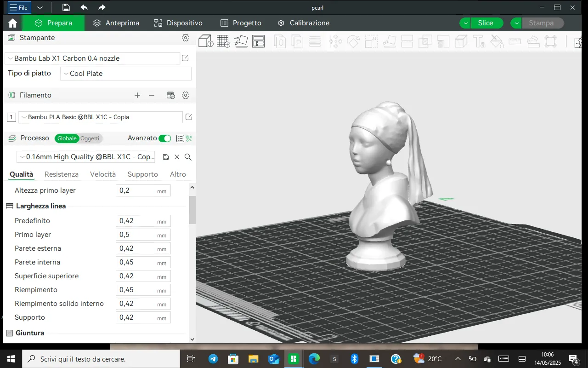Open the process settings list icon
The image size is (588, 368).
point(180,138)
